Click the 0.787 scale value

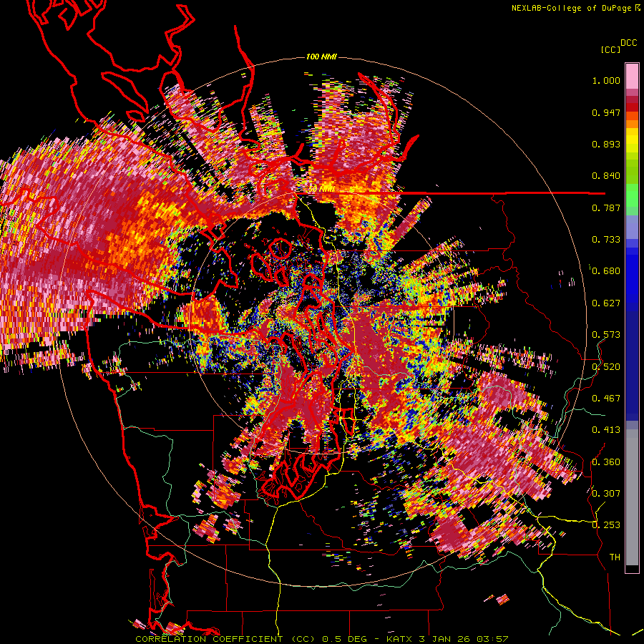(x=606, y=208)
